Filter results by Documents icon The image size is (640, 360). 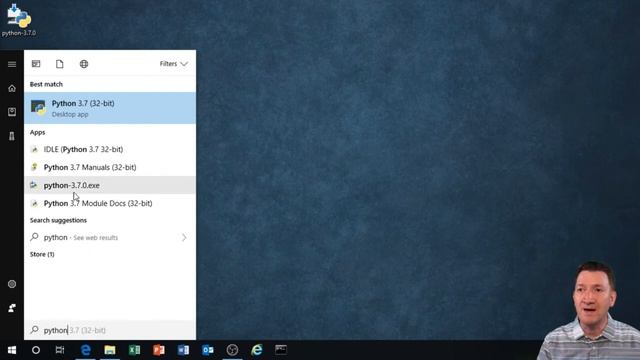(60, 64)
